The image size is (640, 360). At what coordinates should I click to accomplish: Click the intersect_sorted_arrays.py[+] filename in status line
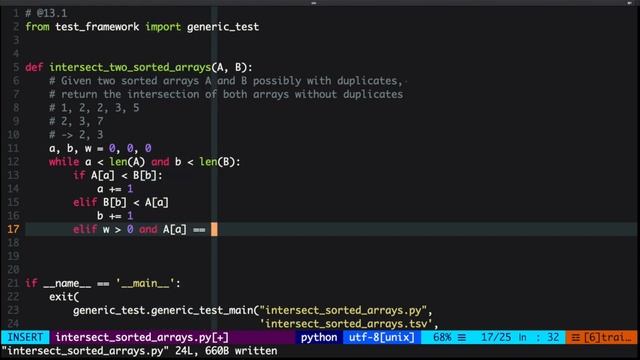pos(142,337)
